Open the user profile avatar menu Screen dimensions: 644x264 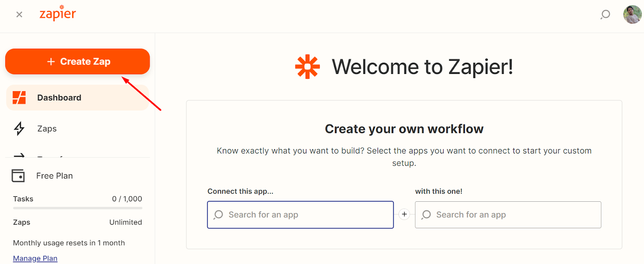coord(632,14)
